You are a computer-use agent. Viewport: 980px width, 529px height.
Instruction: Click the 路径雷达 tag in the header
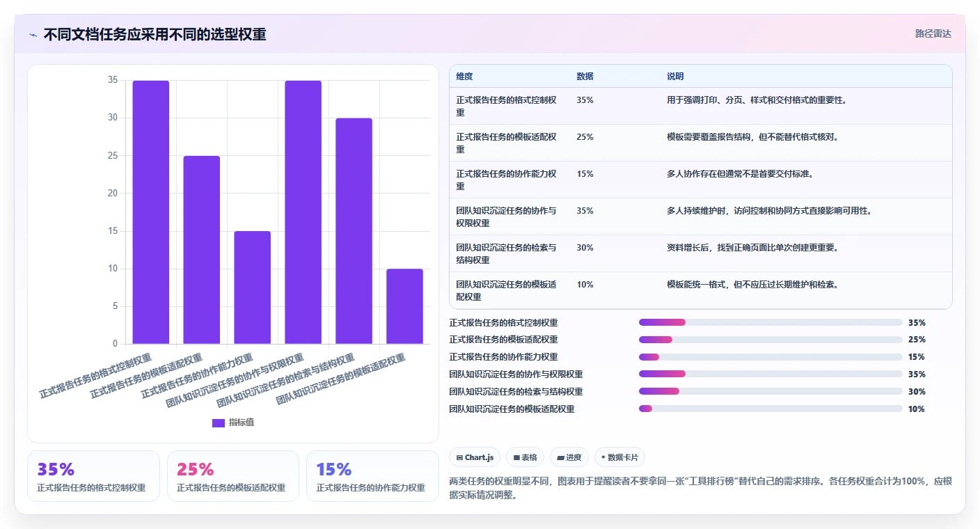coord(933,33)
